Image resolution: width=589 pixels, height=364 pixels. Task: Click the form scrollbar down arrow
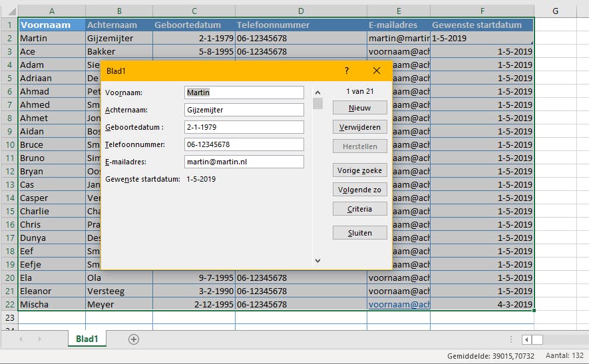click(317, 260)
